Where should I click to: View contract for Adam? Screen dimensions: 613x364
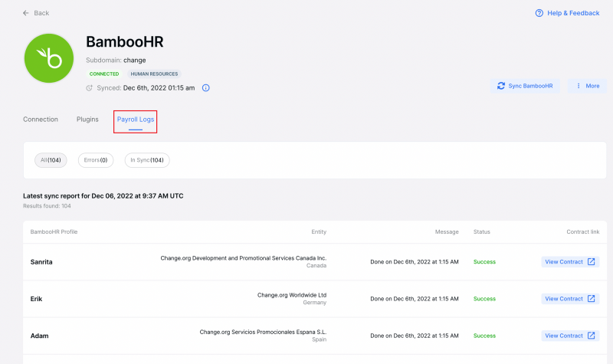570,336
